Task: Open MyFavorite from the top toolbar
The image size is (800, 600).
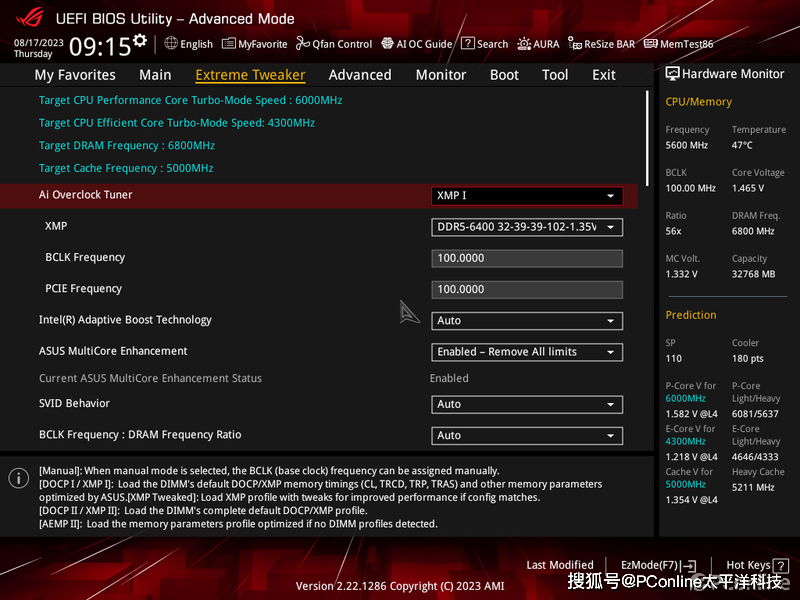Action: pyautogui.click(x=255, y=44)
